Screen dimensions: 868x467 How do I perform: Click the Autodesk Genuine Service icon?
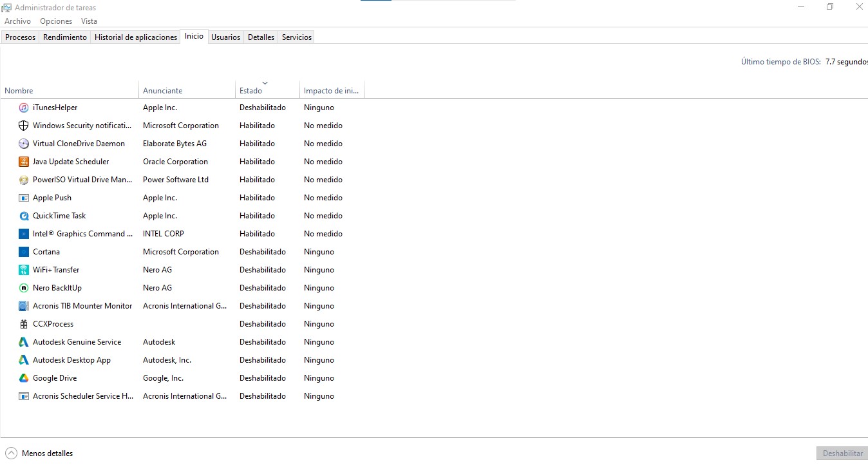coord(24,342)
